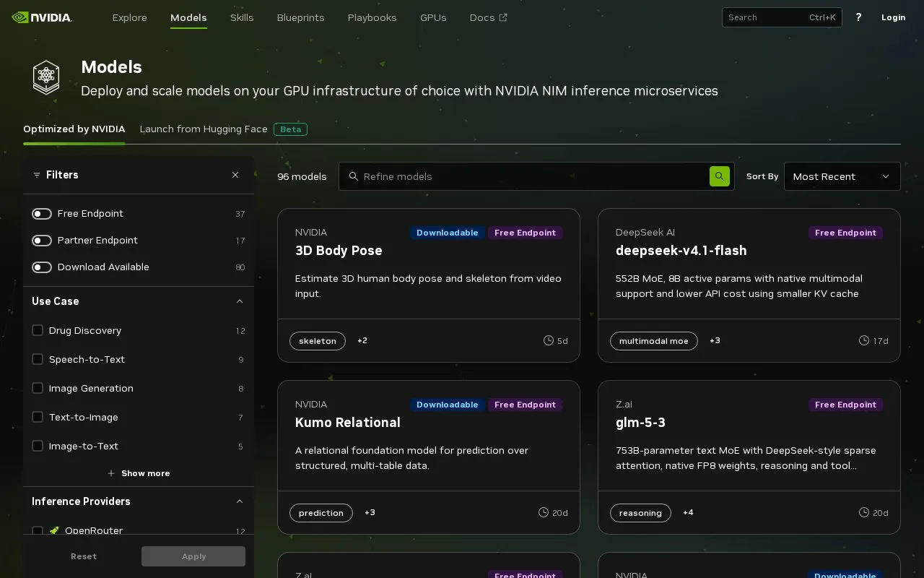Screen dimensions: 924x578
Task: Click the Refine models input field
Action: [536, 176]
